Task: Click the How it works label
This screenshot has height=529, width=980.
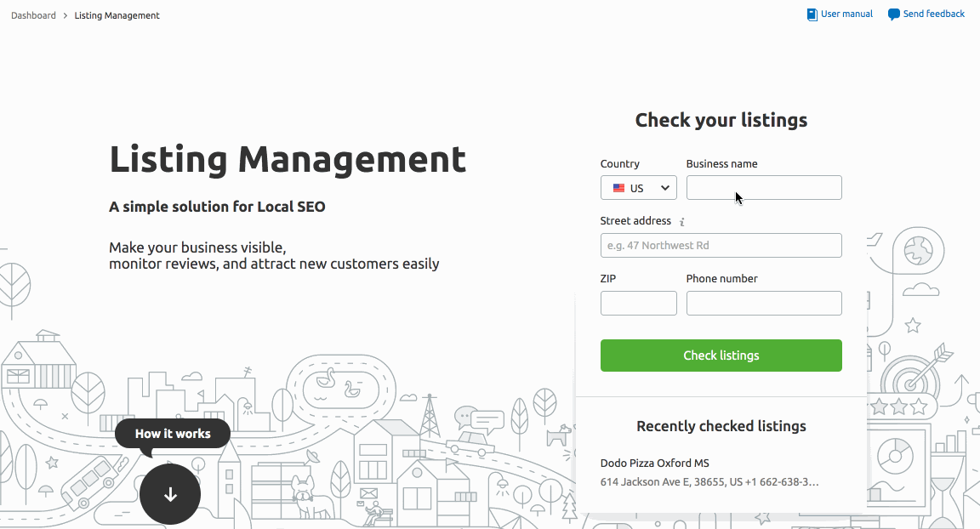Action: click(173, 434)
